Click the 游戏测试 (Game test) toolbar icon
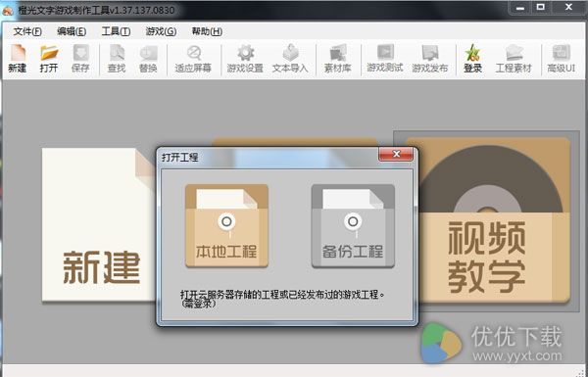The height and width of the screenshot is (377, 588). point(385,58)
